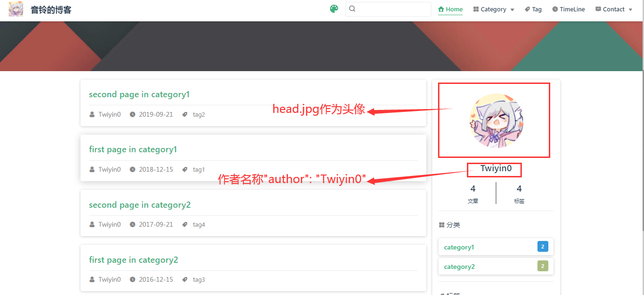The height and width of the screenshot is (295, 644).
Task: Click the author icon beside Twiyin0
Action: point(92,114)
